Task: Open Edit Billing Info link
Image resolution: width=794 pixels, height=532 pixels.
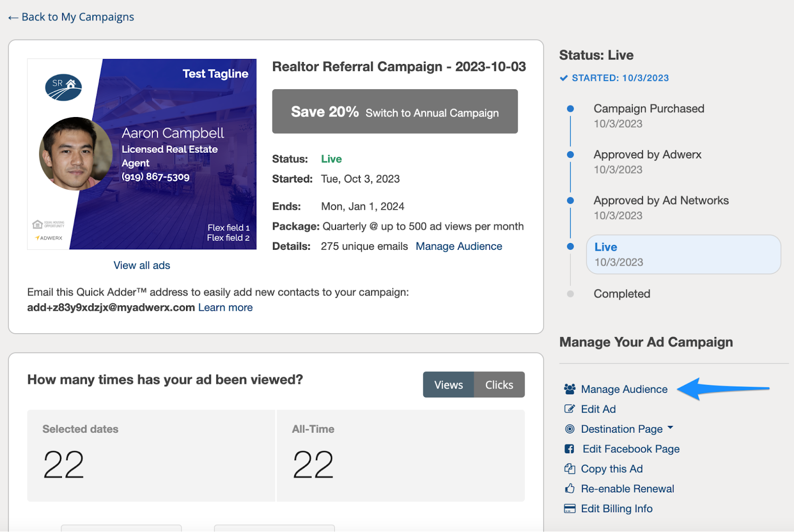Action: 617,509
